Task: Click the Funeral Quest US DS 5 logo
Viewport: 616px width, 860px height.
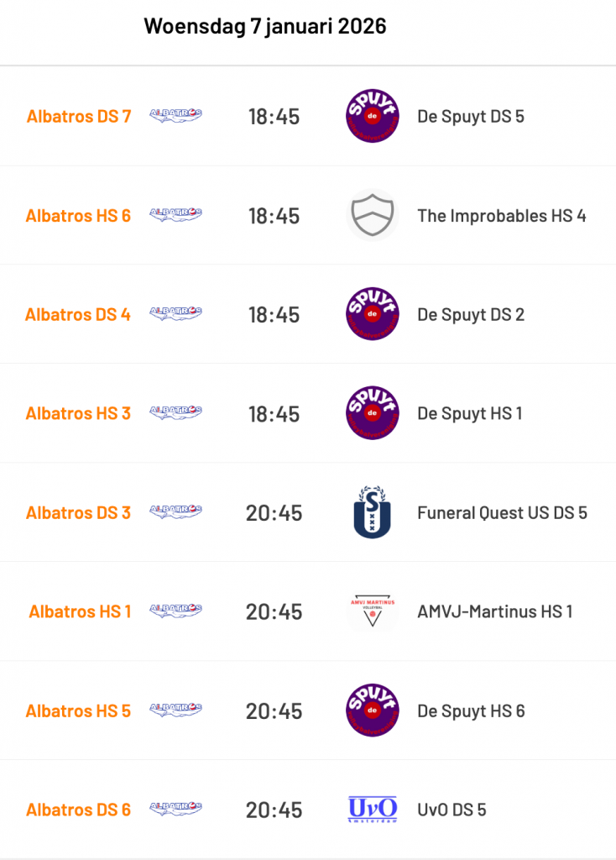Action: click(x=372, y=512)
